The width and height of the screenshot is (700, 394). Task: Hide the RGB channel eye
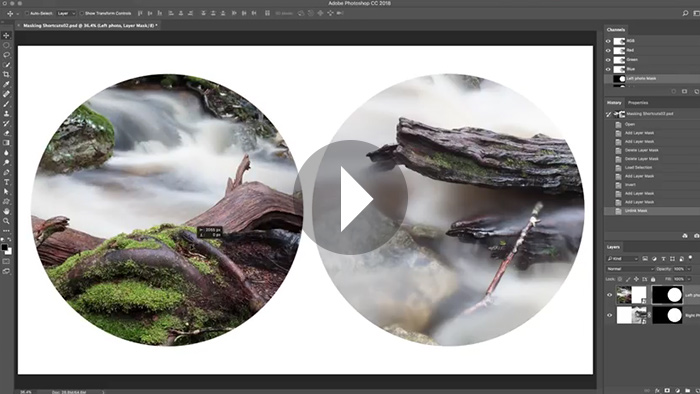[608, 41]
